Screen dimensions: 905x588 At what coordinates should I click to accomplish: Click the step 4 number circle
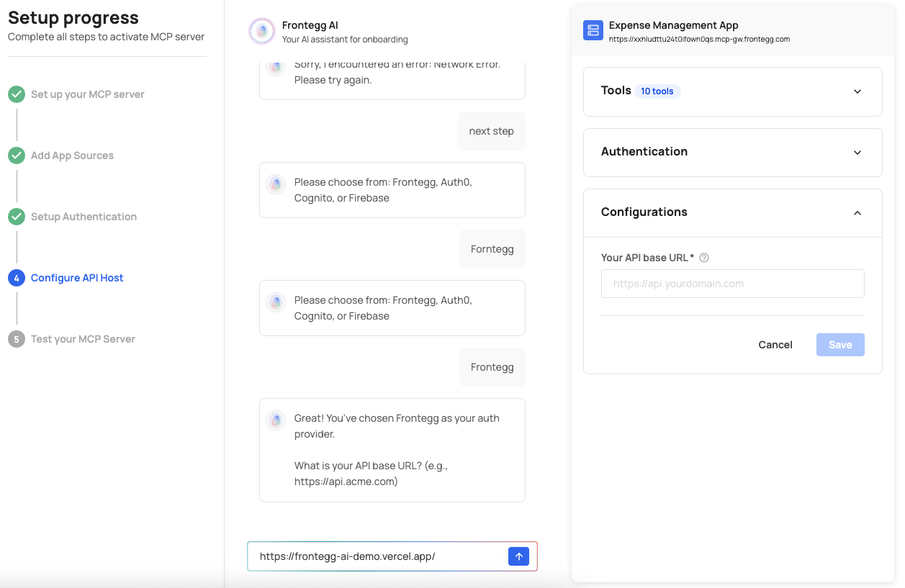click(x=17, y=278)
